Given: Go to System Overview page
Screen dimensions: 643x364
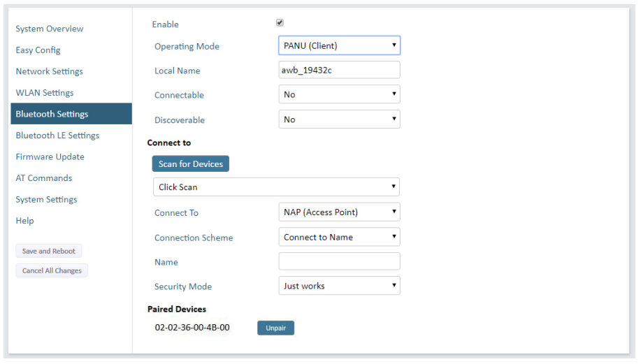Looking at the screenshot, I should coord(50,29).
